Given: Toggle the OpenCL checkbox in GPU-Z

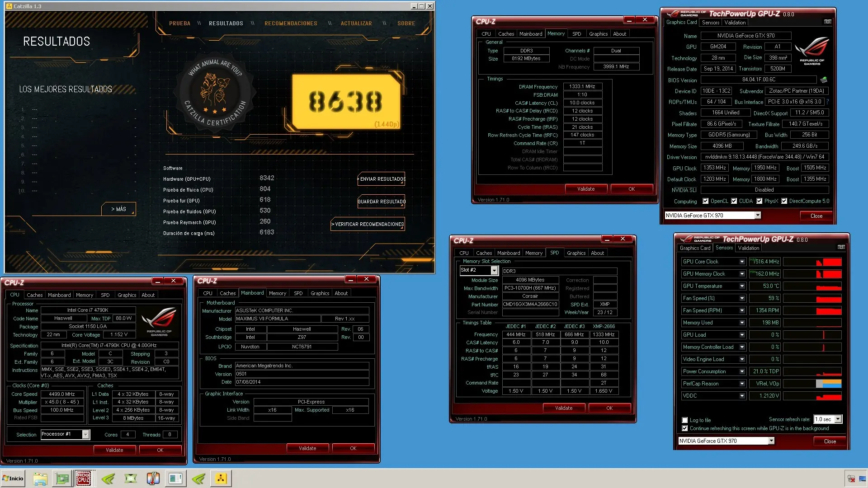Looking at the screenshot, I should click(705, 201).
